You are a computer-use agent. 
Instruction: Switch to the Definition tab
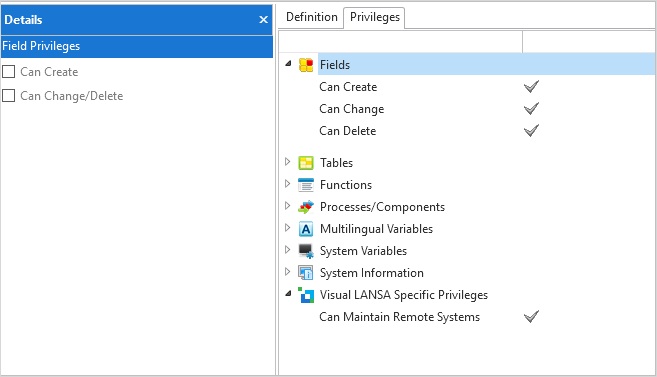click(x=312, y=17)
